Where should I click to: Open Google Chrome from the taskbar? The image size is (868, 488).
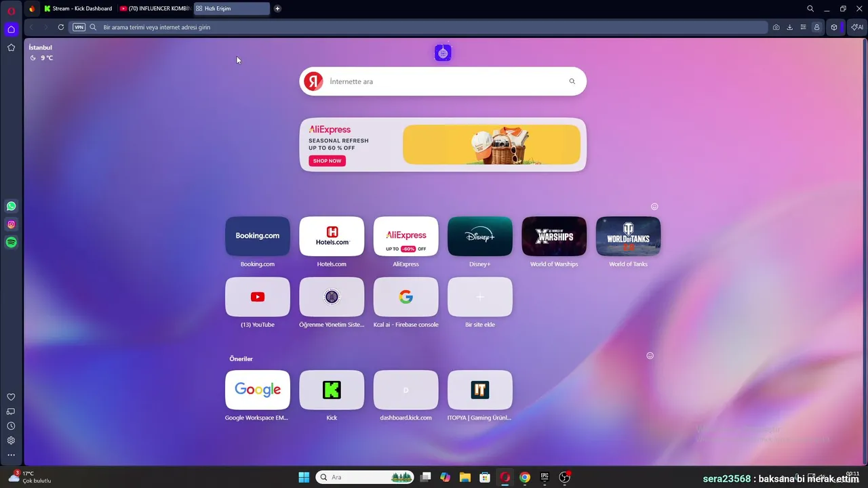[525, 477]
